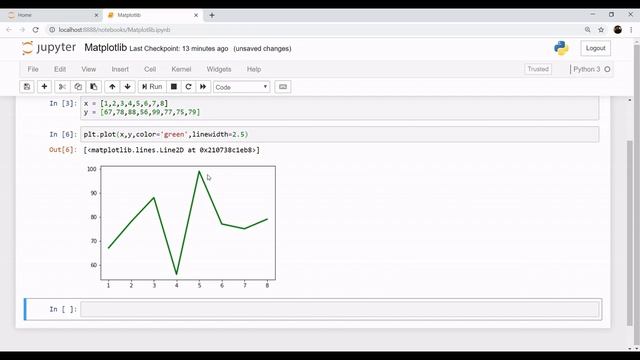Open a new browser tab
This screenshot has height=360, width=640.
[x=212, y=15]
